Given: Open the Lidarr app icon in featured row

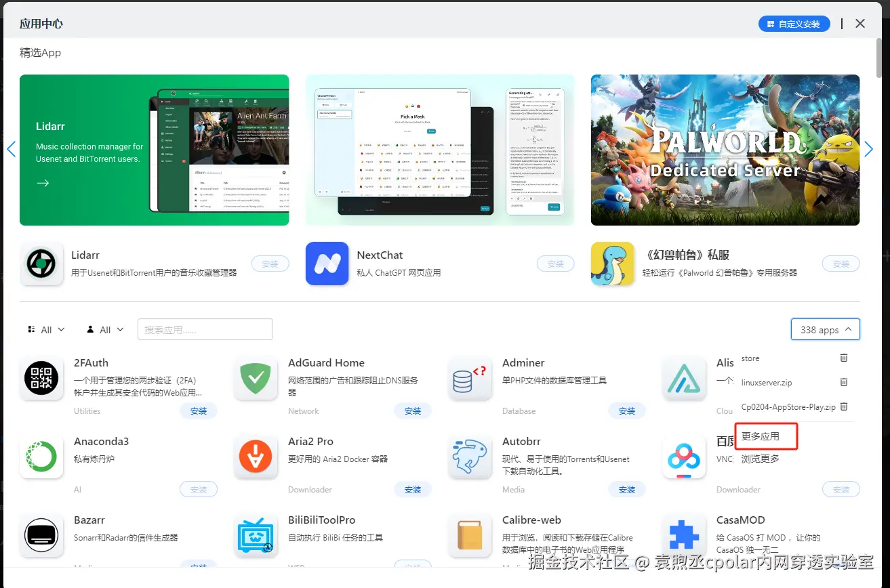Looking at the screenshot, I should pyautogui.click(x=41, y=264).
